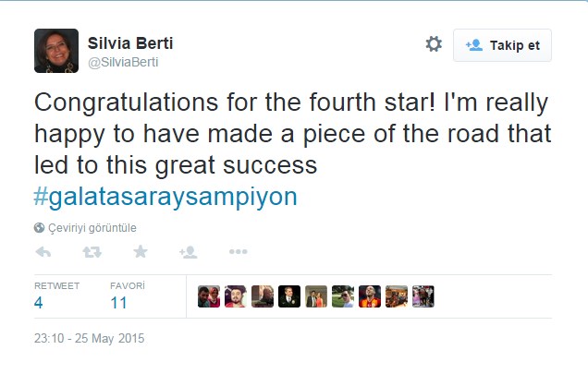Click the first avatar in the favoriters row

pyautogui.click(x=209, y=296)
